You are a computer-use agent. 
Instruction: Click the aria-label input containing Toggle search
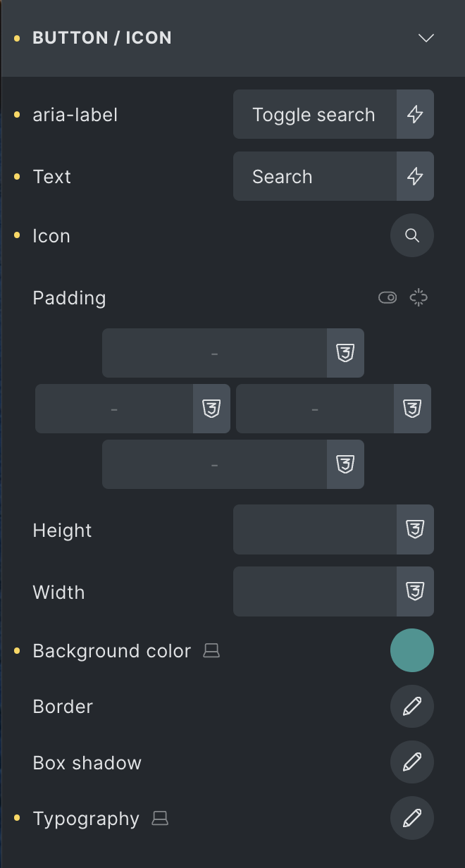click(315, 114)
